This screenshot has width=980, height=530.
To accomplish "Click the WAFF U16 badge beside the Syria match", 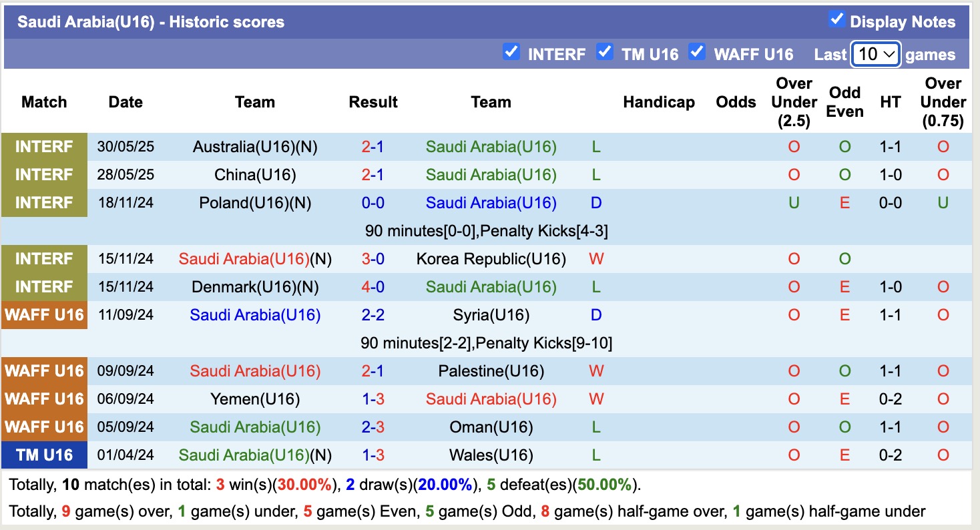I will pos(44,314).
